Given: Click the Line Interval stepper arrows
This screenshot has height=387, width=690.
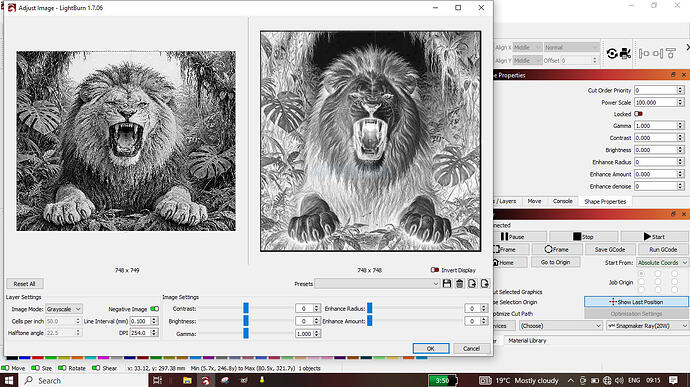Looking at the screenshot, I should [x=154, y=321].
